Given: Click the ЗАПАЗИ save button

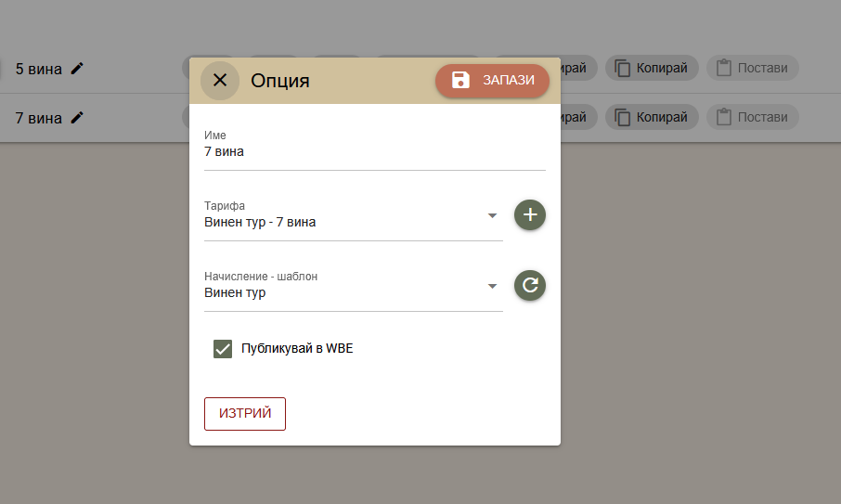Looking at the screenshot, I should coord(492,81).
